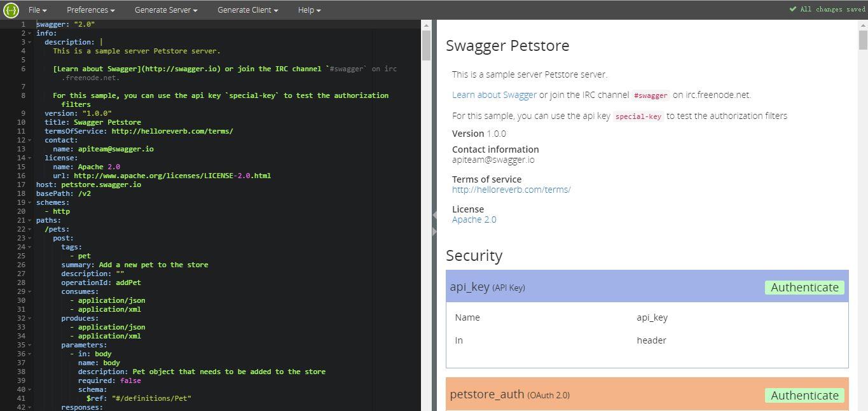This screenshot has width=868, height=411.
Task: Click the Swagger Editor logo icon
Action: pos(11,10)
